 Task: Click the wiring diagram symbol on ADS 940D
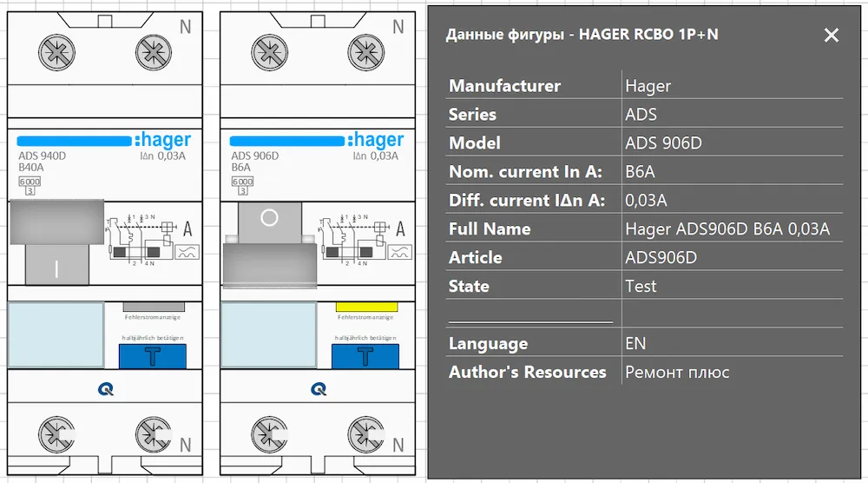click(x=141, y=240)
